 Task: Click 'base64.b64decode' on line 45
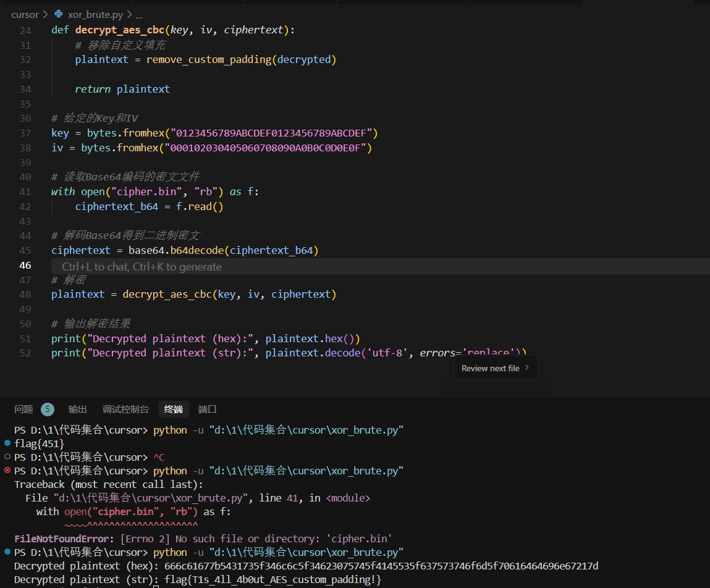[176, 250]
